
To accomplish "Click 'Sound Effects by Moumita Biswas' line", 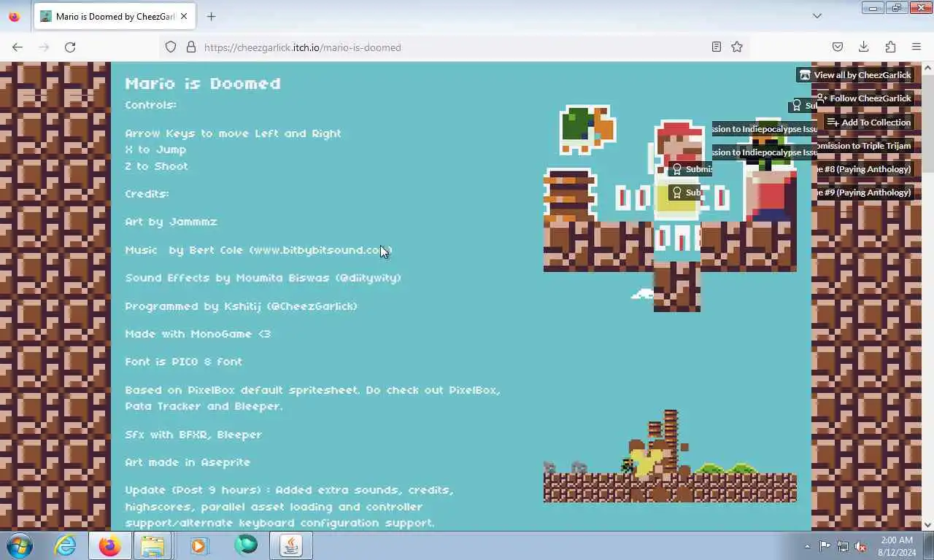I will (263, 278).
